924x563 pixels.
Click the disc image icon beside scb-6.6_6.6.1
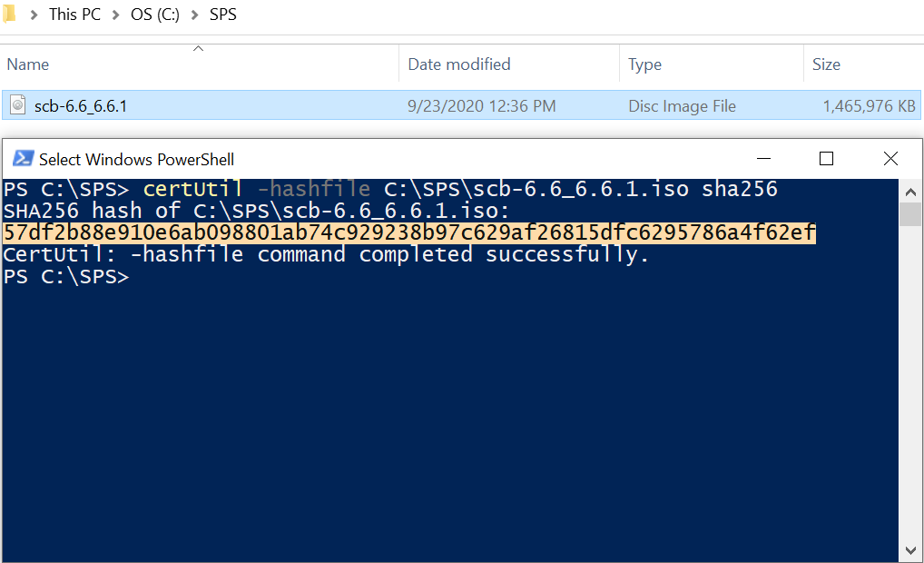(x=18, y=106)
